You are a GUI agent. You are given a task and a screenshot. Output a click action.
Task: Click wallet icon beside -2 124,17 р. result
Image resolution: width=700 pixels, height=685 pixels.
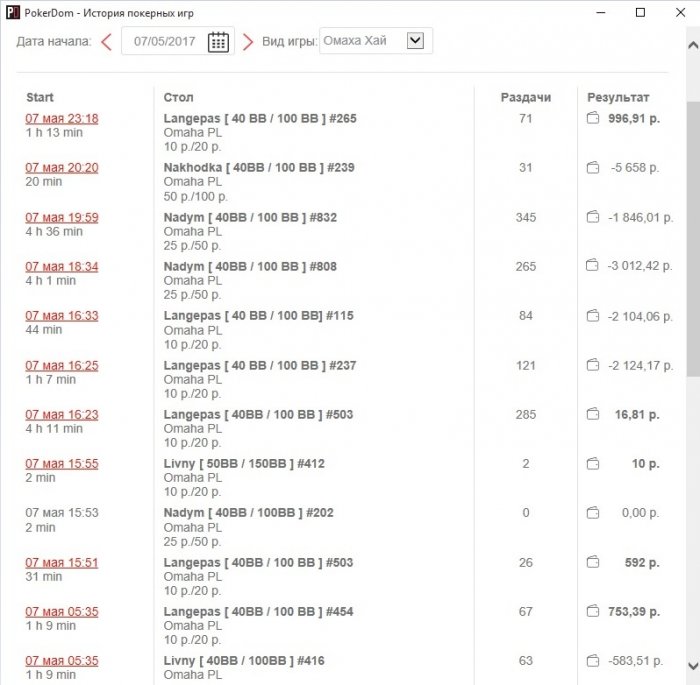(x=592, y=365)
